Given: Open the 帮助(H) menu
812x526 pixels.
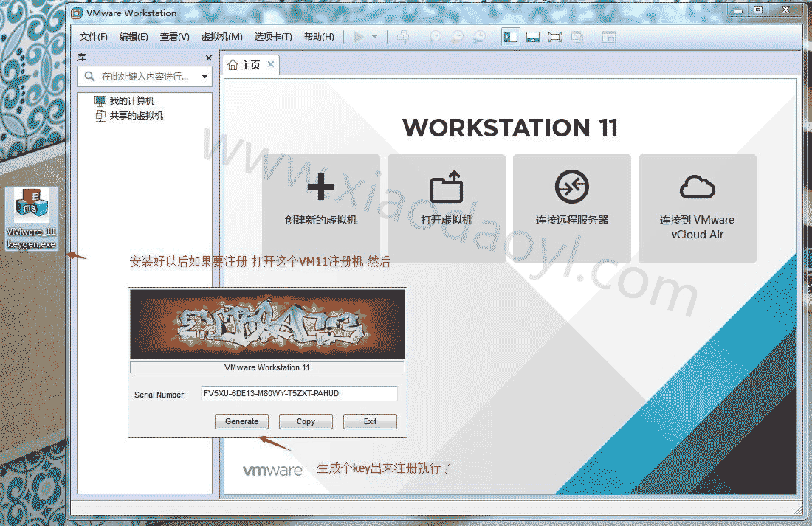Looking at the screenshot, I should (x=319, y=37).
